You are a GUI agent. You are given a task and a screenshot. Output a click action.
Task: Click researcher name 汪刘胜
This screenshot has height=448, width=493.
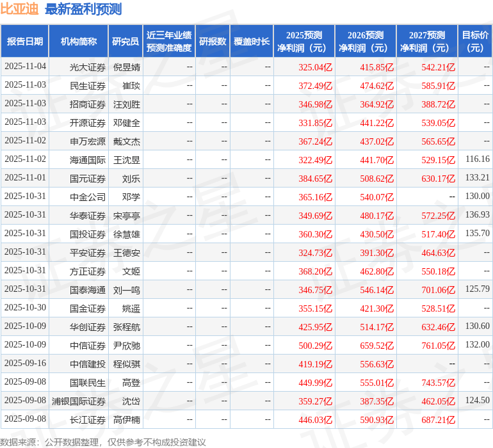[127, 104]
